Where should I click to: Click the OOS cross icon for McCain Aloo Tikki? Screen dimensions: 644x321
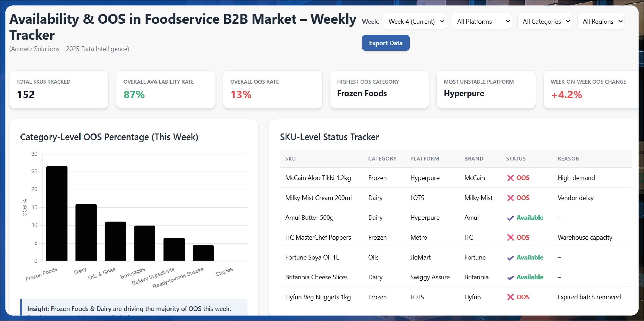[510, 178]
